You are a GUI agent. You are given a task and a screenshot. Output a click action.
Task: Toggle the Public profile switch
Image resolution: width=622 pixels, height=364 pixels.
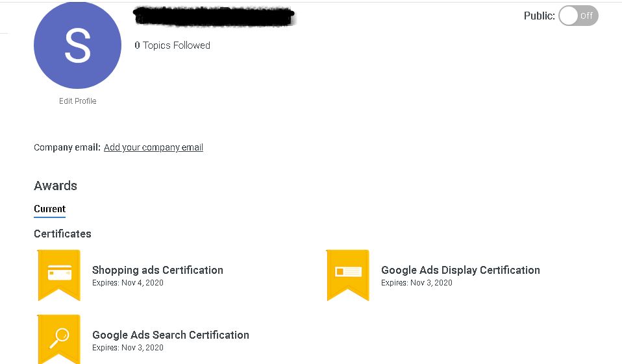click(x=578, y=16)
